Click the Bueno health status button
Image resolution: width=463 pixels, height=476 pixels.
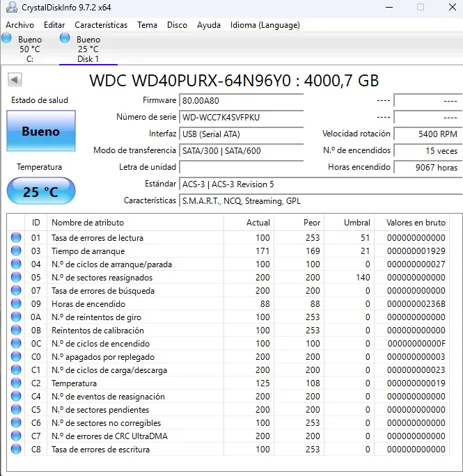click(41, 131)
